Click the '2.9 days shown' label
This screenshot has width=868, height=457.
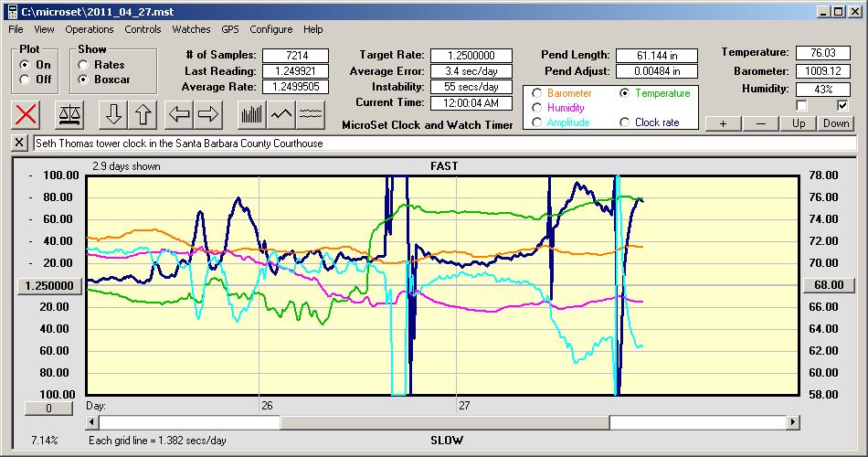[126, 166]
